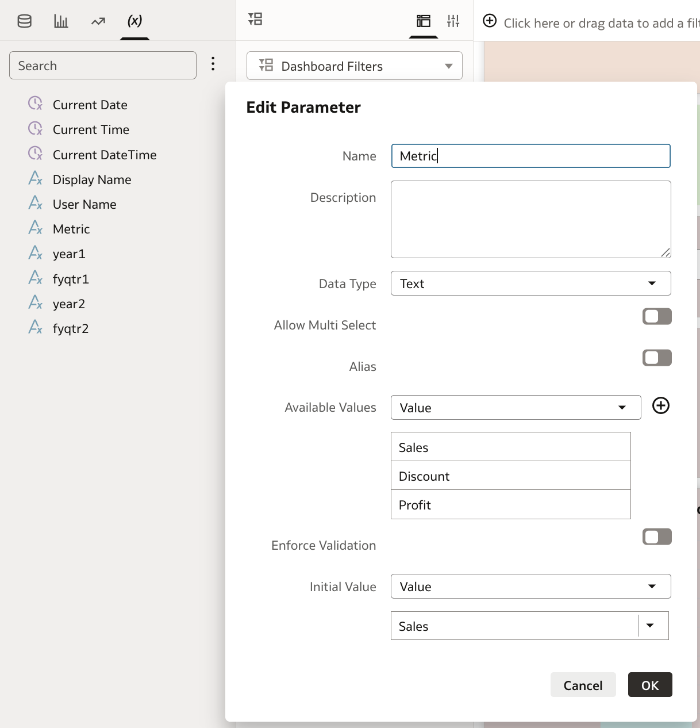Confirm the parameter with OK

[649, 685]
